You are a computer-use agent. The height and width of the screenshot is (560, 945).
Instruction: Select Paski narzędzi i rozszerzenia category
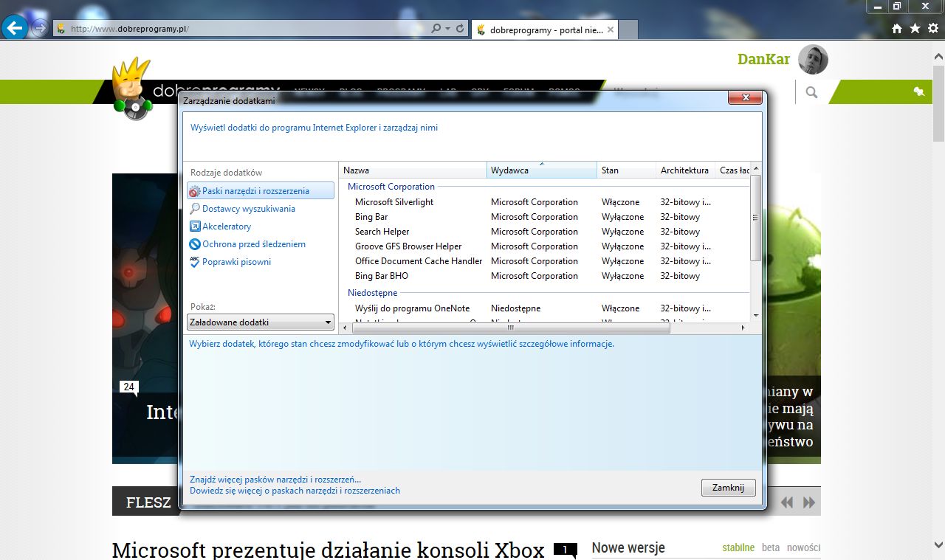[x=261, y=190]
